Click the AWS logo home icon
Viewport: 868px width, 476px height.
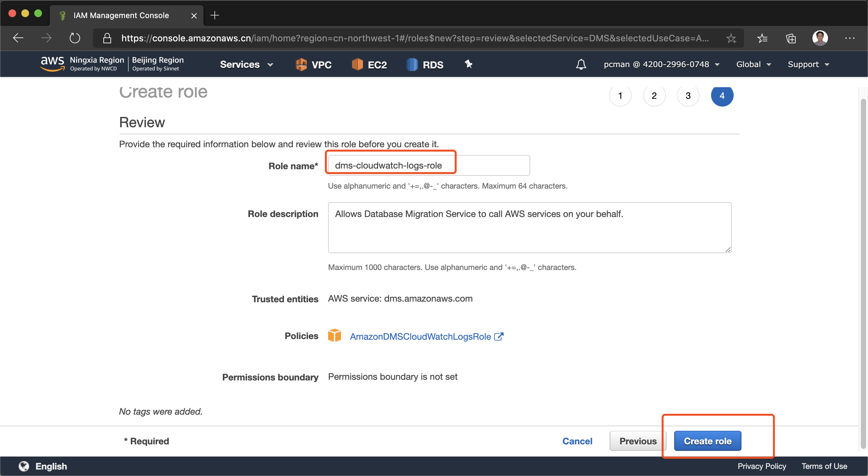pyautogui.click(x=52, y=64)
